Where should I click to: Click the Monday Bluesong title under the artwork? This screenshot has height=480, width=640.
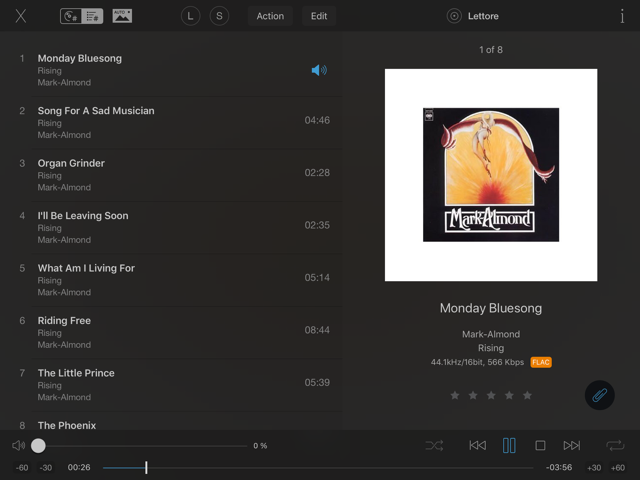tap(491, 308)
